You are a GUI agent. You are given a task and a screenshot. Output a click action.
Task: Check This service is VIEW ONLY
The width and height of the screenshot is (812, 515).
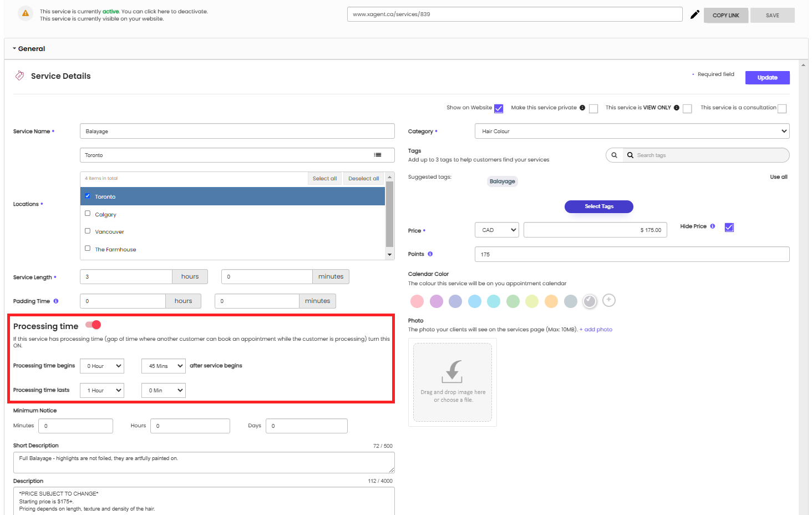(x=687, y=109)
